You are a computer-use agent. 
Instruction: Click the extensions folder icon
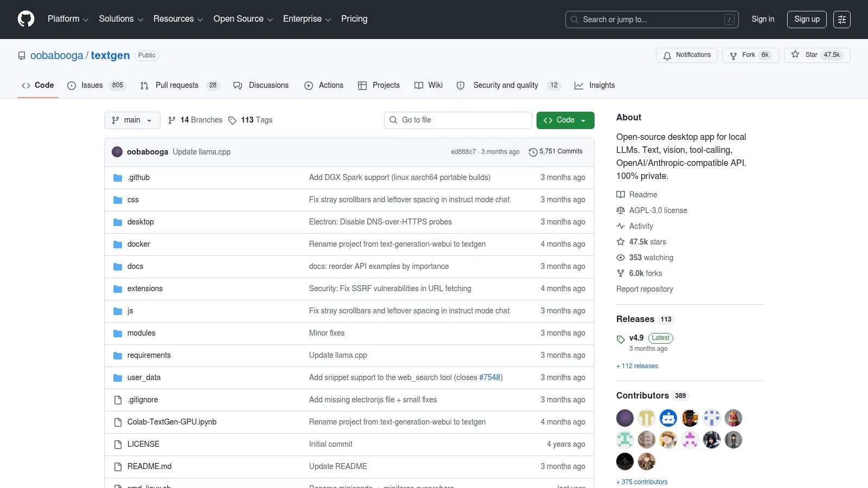[118, 289]
